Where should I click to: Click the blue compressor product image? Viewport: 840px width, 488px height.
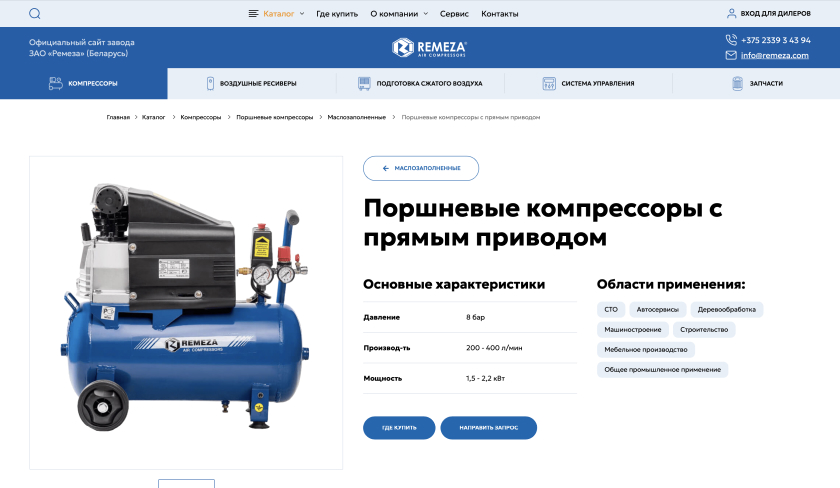coord(186,313)
